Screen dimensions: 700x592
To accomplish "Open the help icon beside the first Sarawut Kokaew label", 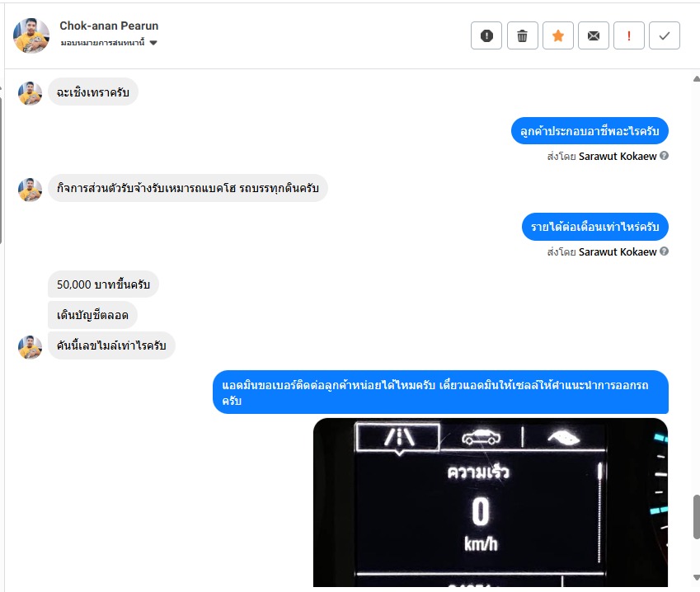I will (664, 156).
